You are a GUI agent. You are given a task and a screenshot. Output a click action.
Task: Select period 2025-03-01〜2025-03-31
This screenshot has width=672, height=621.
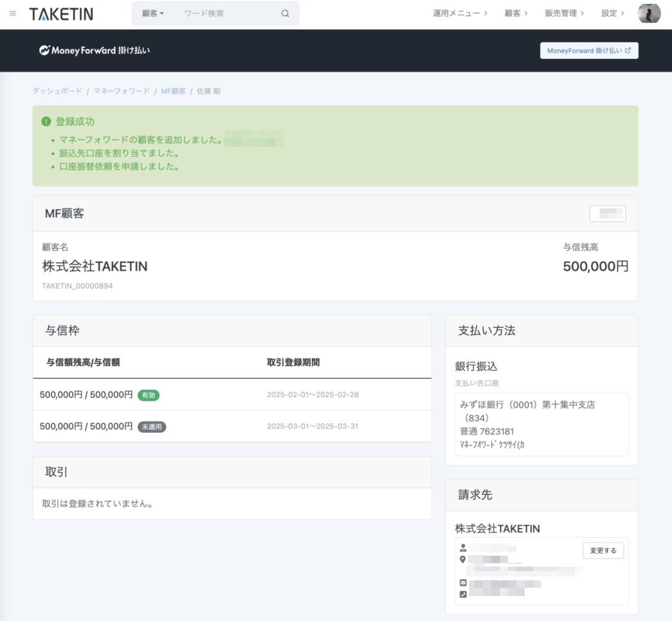click(312, 426)
